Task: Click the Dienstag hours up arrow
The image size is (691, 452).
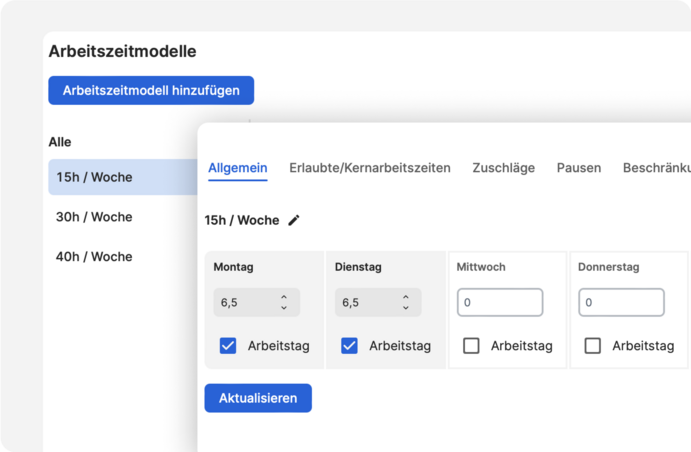Action: point(406,297)
